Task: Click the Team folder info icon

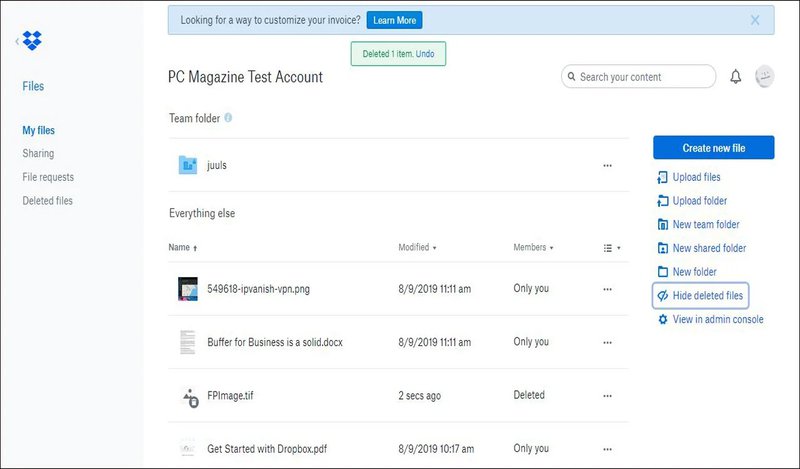Action: tap(228, 118)
